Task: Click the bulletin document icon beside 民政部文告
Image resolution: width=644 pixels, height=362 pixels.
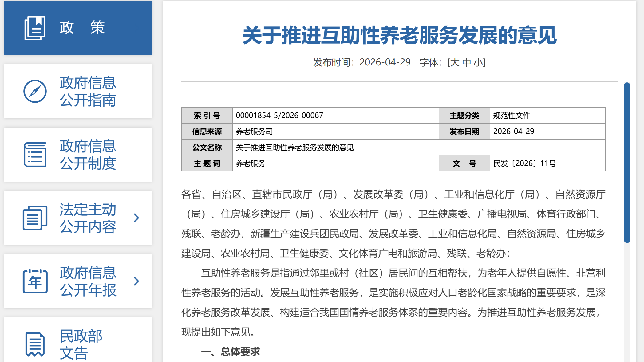Action: pyautogui.click(x=35, y=344)
